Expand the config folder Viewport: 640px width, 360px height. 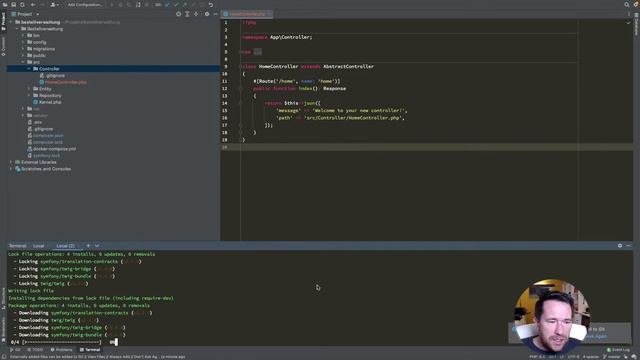coord(23,42)
